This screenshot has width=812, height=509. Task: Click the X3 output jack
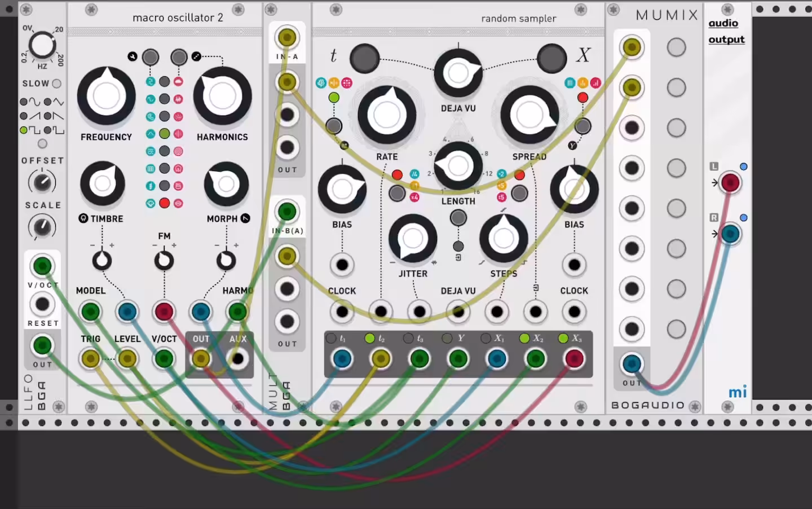[x=574, y=359]
